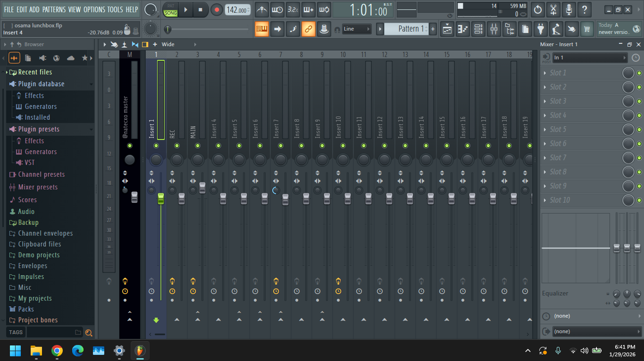Open Google Chrome from the taskbar
The height and width of the screenshot is (361, 644).
(x=57, y=350)
